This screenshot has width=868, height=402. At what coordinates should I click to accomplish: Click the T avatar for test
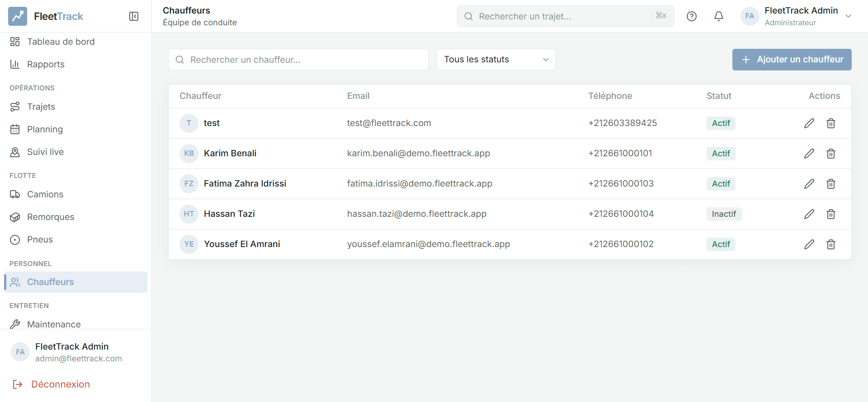189,123
